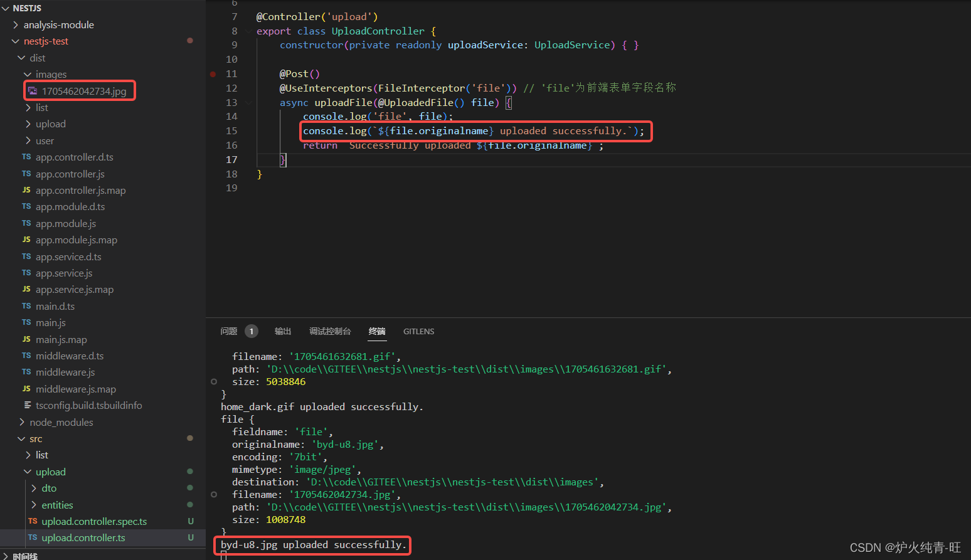
Task: Click the green modified dot beside the src folder
Action: [190, 438]
